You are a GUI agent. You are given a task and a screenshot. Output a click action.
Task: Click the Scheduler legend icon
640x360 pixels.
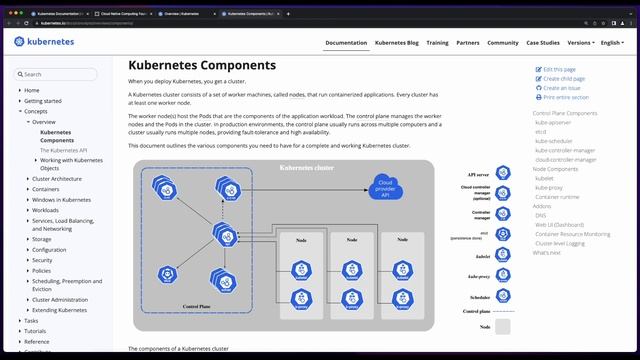click(503, 296)
